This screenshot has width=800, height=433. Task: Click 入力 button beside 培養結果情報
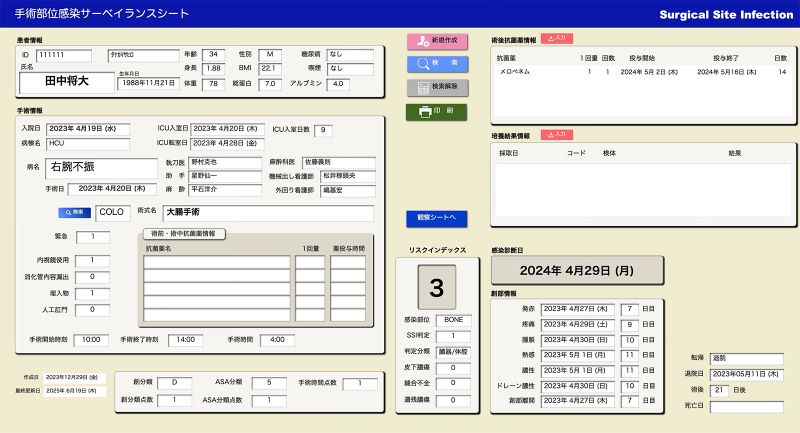coord(556,134)
